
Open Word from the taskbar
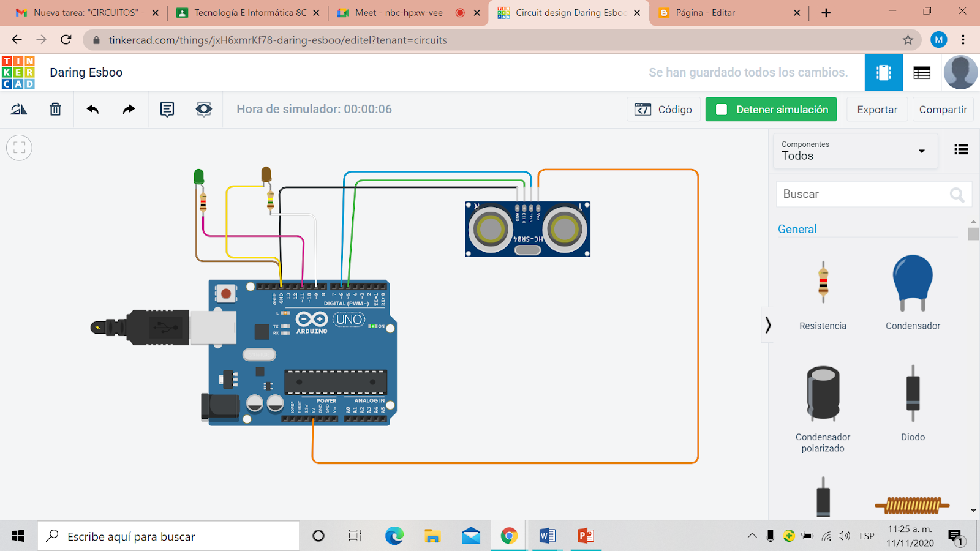tap(547, 536)
